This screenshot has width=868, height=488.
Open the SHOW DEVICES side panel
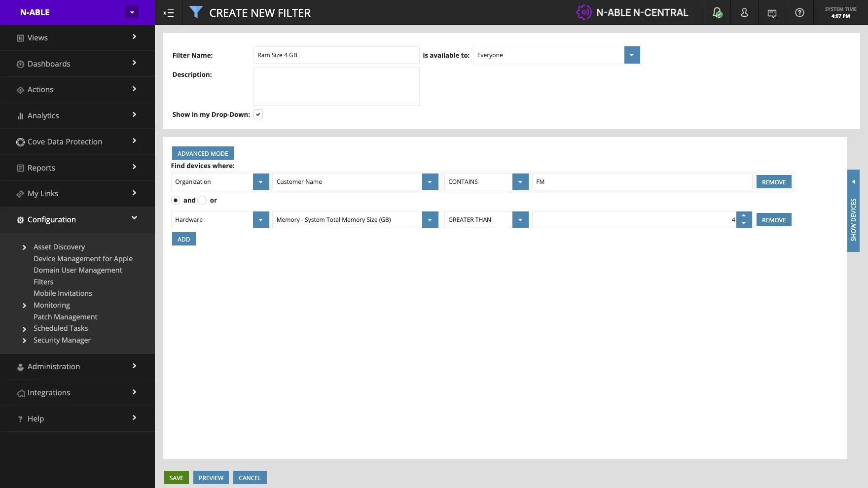(x=853, y=211)
